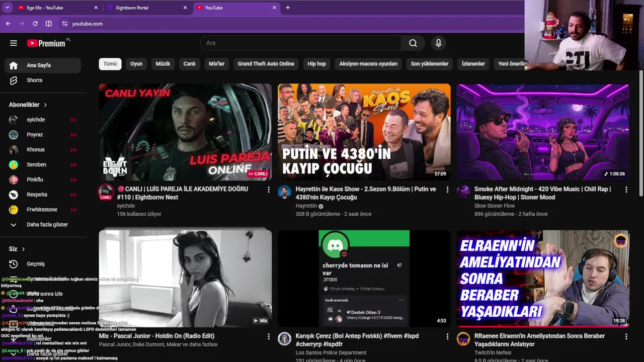Click the search magnifier button
The image size is (644, 362).
(413, 43)
